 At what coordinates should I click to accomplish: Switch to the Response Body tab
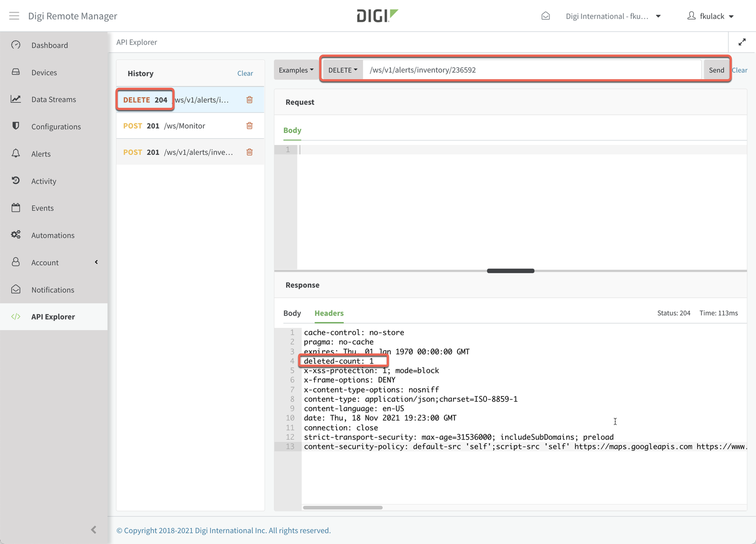point(292,313)
